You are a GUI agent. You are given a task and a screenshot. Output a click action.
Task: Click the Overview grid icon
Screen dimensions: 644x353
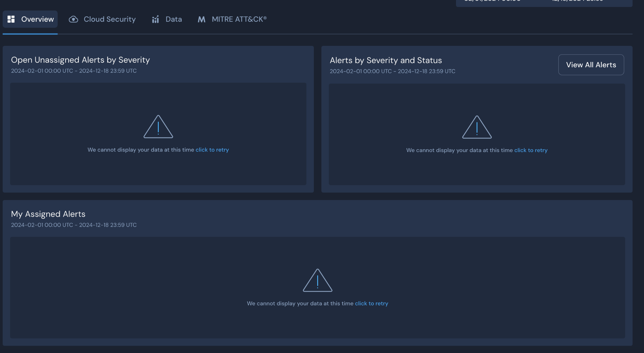pyautogui.click(x=11, y=19)
